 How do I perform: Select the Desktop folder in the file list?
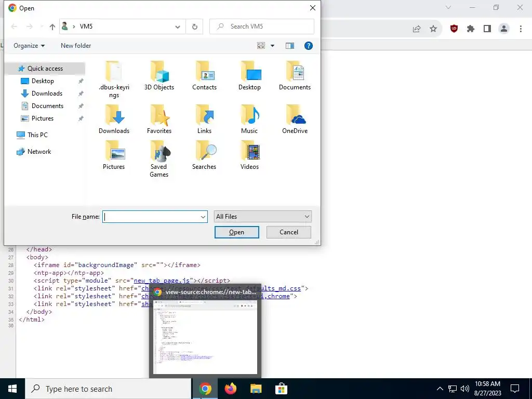[x=249, y=76]
